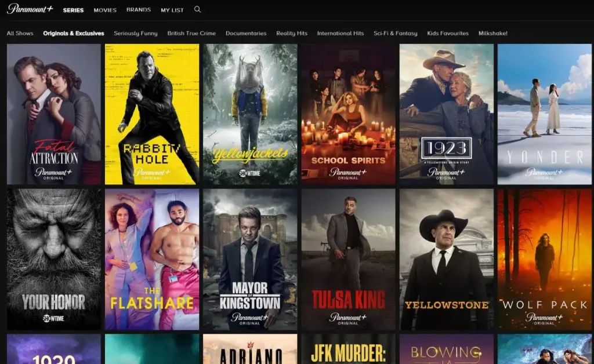The image size is (594, 364).
Task: Select the Originals & Exclusives tab
Action: (x=74, y=33)
